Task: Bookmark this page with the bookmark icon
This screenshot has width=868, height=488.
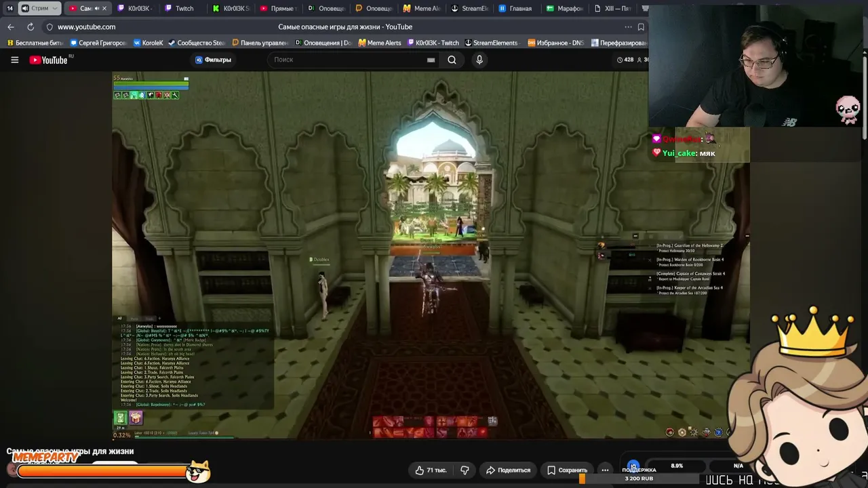Action: click(641, 27)
